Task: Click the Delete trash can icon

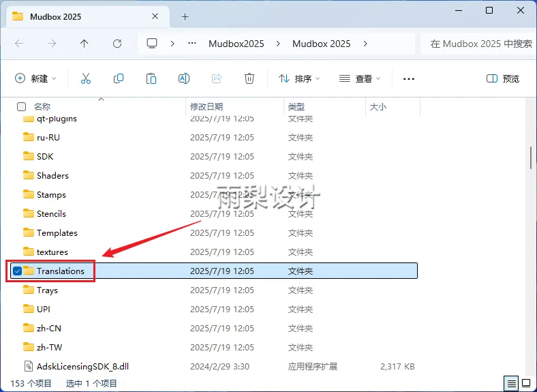Action: [x=249, y=78]
